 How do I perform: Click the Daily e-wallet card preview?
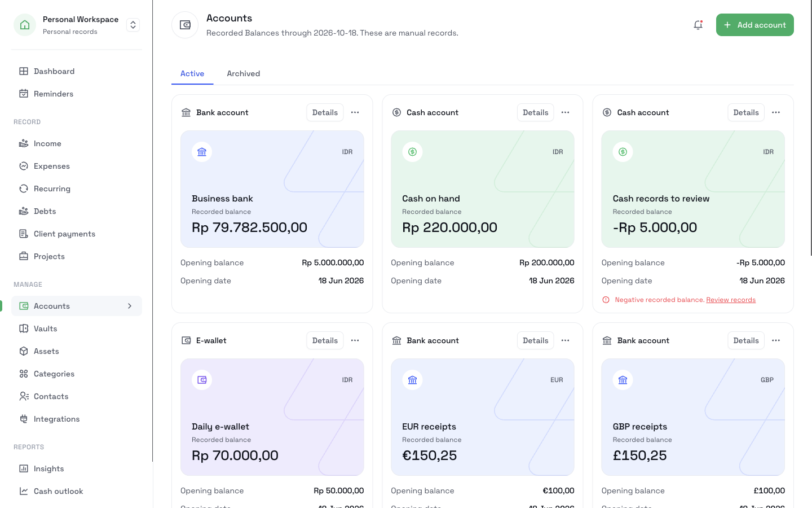(272, 417)
